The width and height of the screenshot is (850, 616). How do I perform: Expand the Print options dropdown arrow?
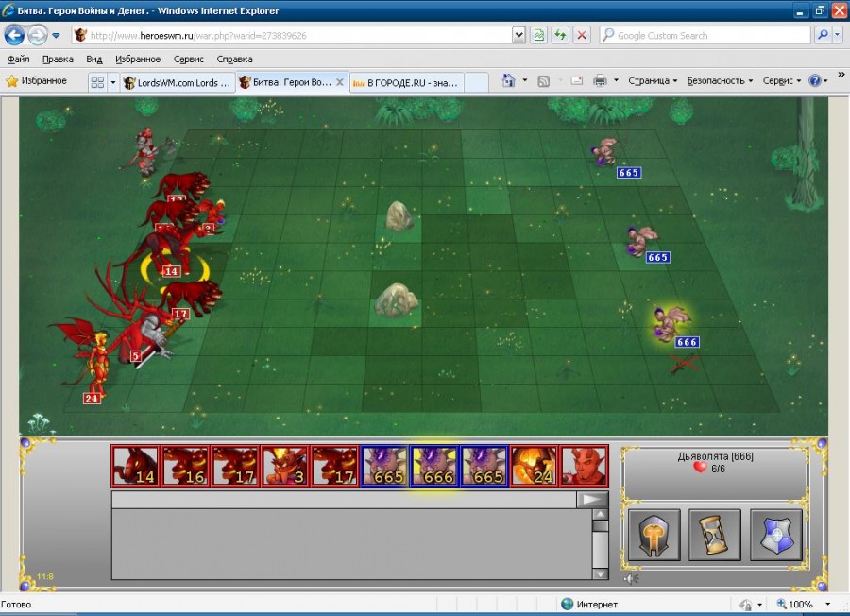(616, 81)
